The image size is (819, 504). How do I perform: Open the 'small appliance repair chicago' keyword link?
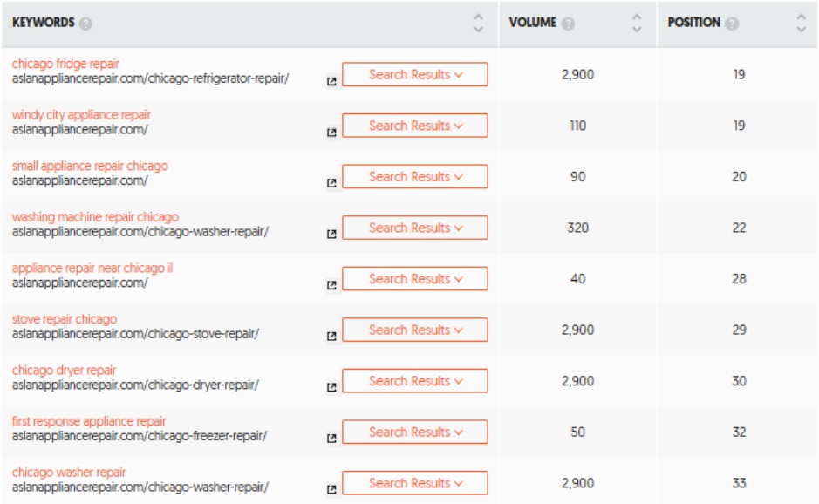point(90,166)
